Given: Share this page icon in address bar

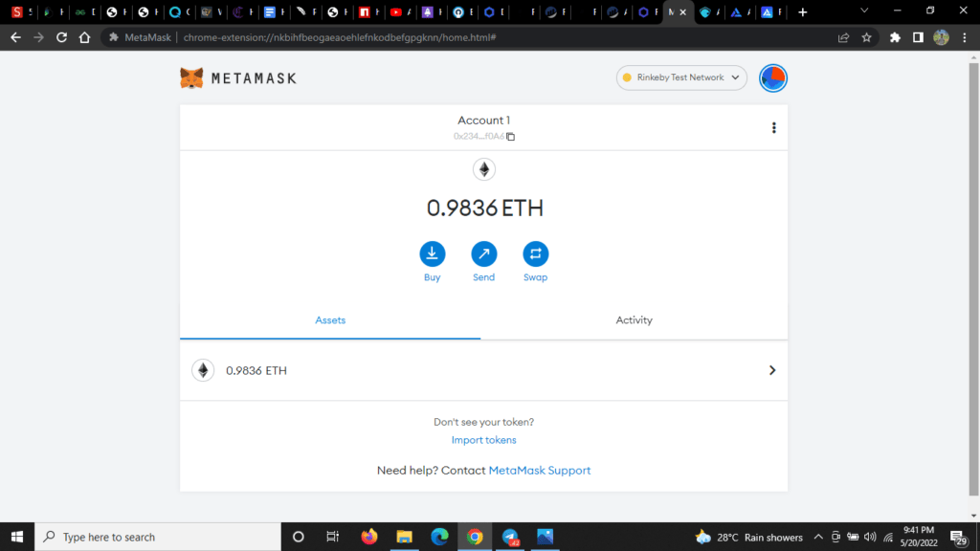Looking at the screenshot, I should coord(843,37).
